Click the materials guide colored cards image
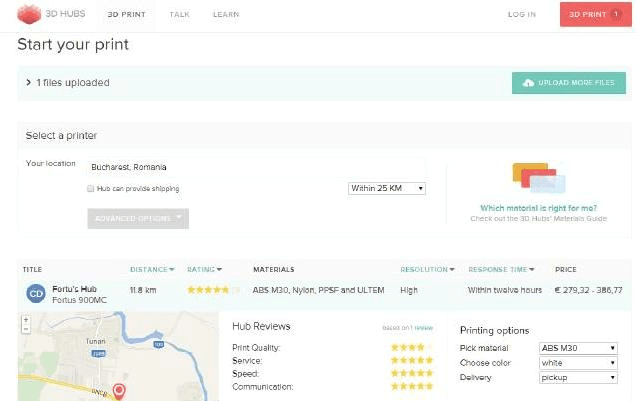The height and width of the screenshot is (401, 637). (x=539, y=178)
